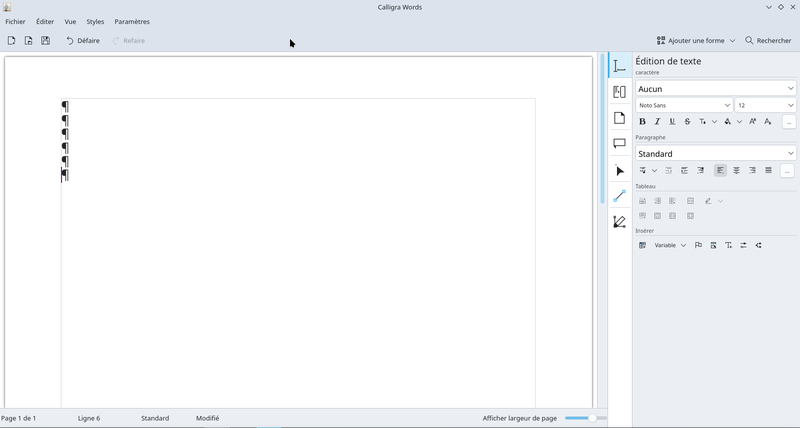Justify the paragraph
Screen dimensions: 800x428
click(x=768, y=170)
